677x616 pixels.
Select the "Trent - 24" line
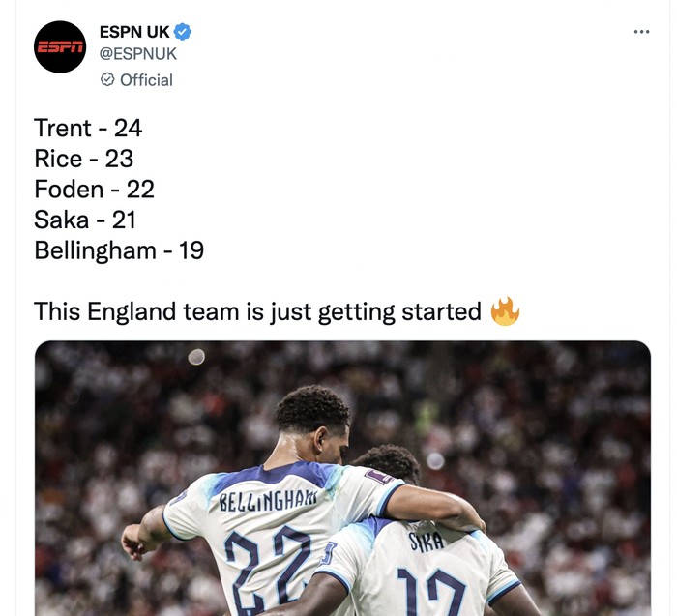pos(88,128)
